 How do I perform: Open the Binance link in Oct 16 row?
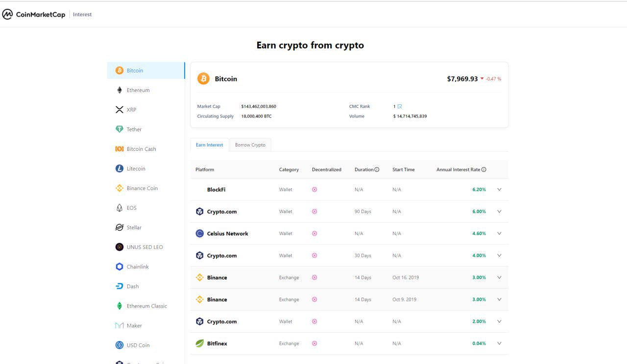click(x=217, y=277)
